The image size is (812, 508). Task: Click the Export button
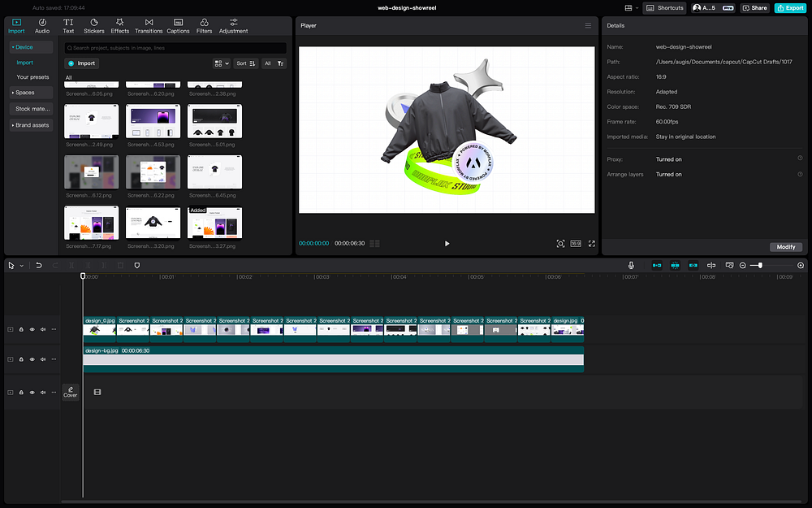790,7
